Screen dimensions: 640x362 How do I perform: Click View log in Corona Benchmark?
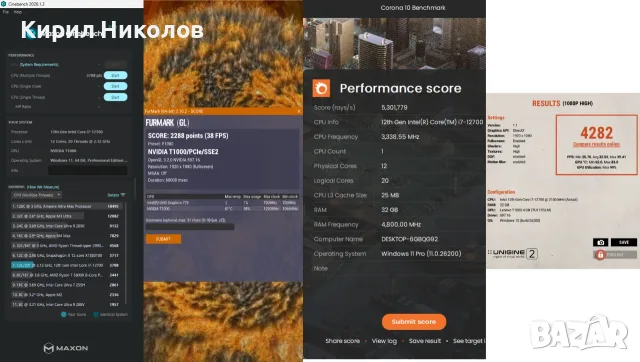click(384, 341)
